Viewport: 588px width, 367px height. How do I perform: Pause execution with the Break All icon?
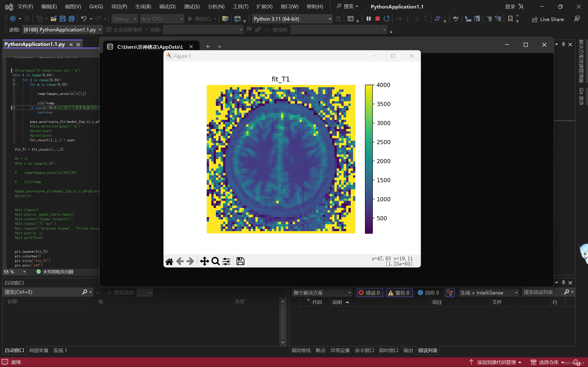click(x=368, y=19)
